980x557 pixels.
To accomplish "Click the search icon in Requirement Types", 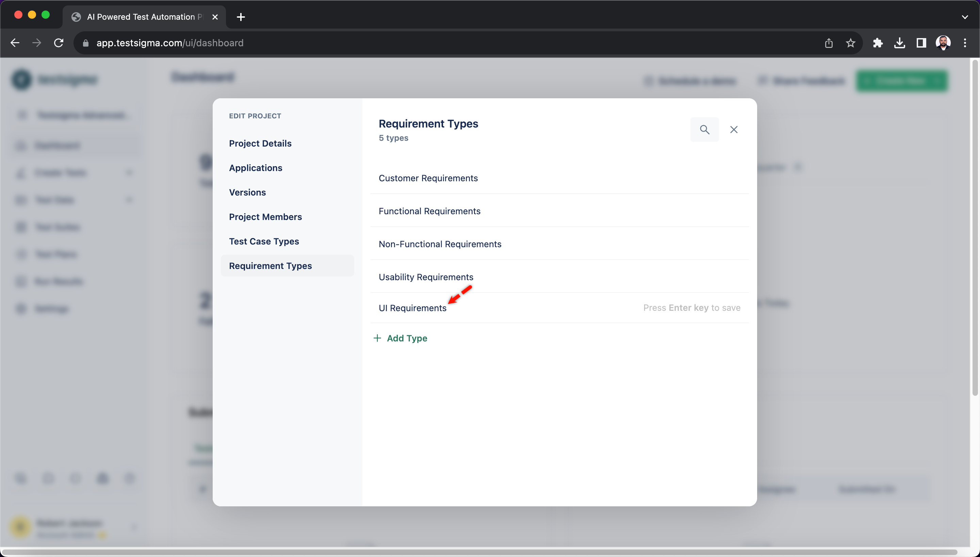I will tap(704, 129).
